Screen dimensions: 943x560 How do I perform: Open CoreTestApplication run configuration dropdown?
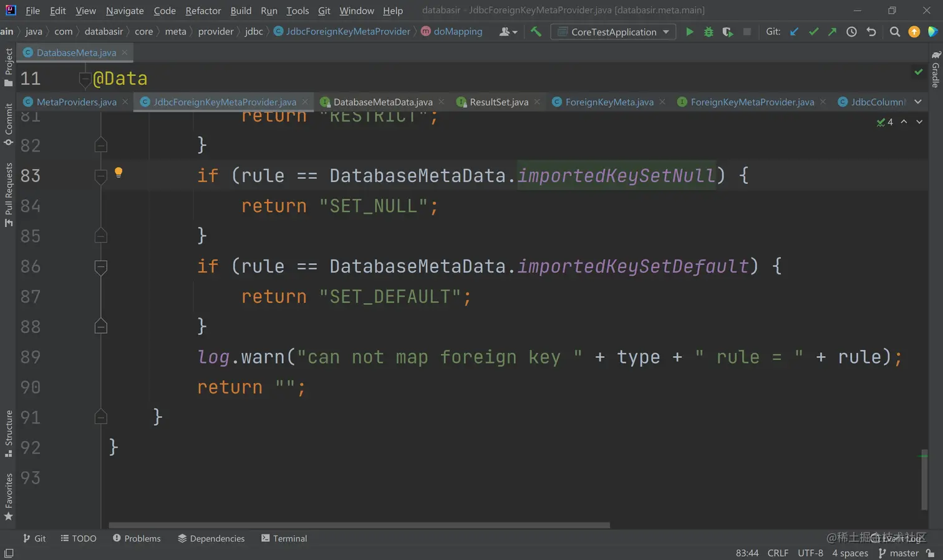tap(614, 32)
